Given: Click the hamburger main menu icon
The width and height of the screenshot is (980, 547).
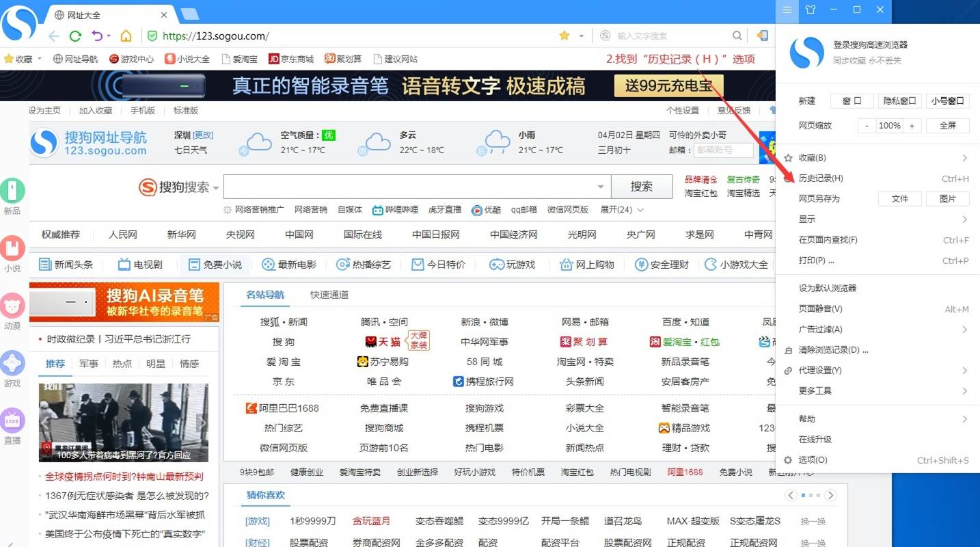Looking at the screenshot, I should (787, 10).
